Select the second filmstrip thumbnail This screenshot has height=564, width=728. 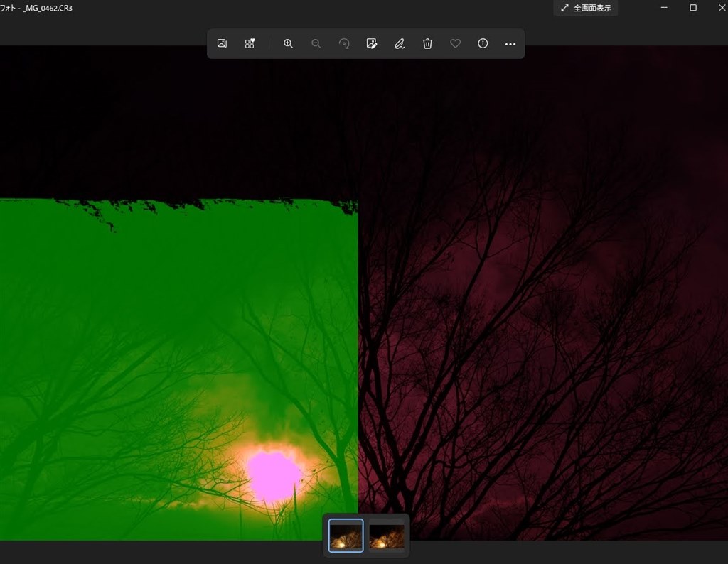click(x=387, y=536)
